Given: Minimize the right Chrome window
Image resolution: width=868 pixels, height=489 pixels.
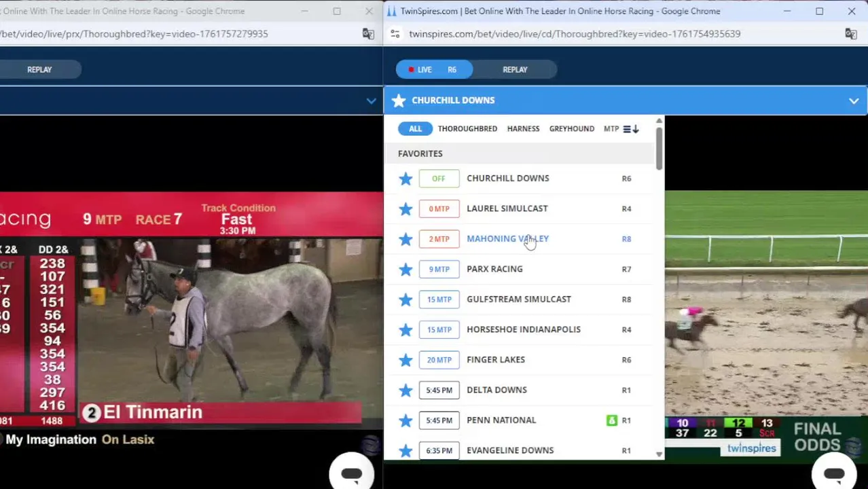Looking at the screenshot, I should [787, 11].
